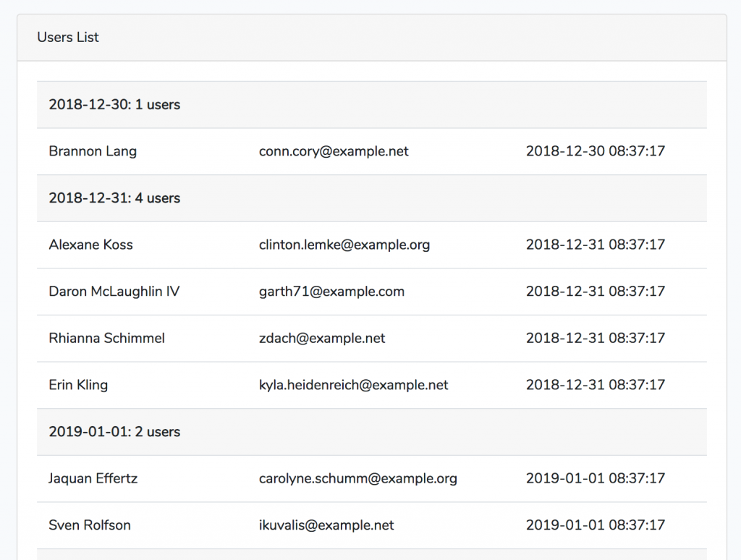Select the Daron McLaughlin IV name cell

(114, 292)
